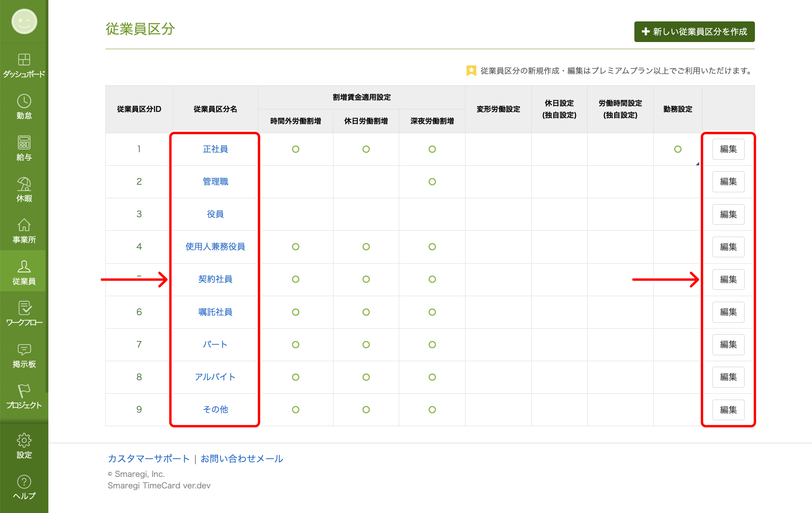This screenshot has width=812, height=513.
Task: Click the 休日労働割増 circle mark for パート
Action: point(366,345)
